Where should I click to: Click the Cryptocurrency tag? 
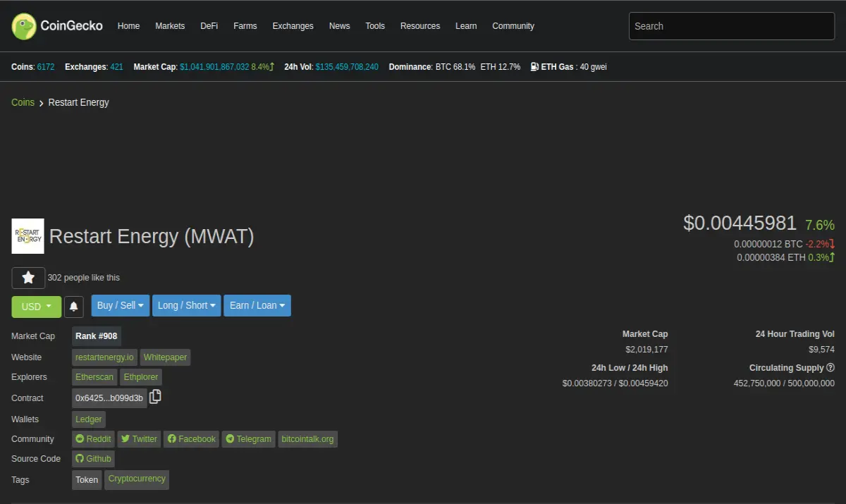coord(137,479)
